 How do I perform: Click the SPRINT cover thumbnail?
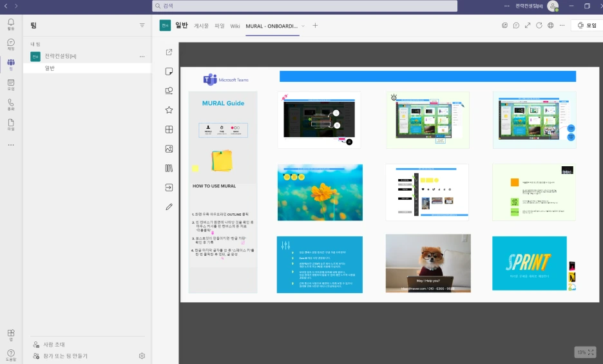coord(530,263)
